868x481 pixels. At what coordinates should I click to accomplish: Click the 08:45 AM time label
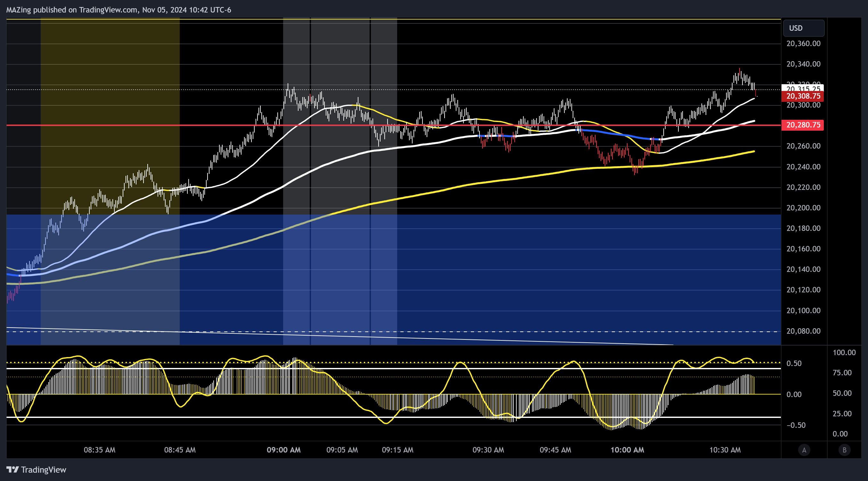(x=180, y=450)
